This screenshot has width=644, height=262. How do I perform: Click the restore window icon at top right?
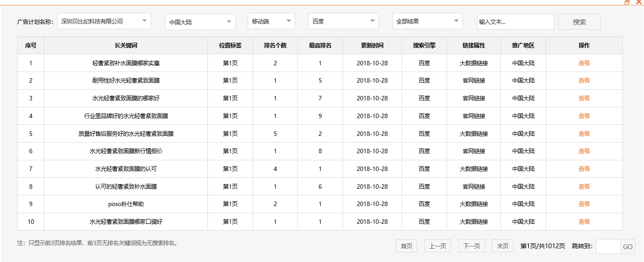coord(628,3)
